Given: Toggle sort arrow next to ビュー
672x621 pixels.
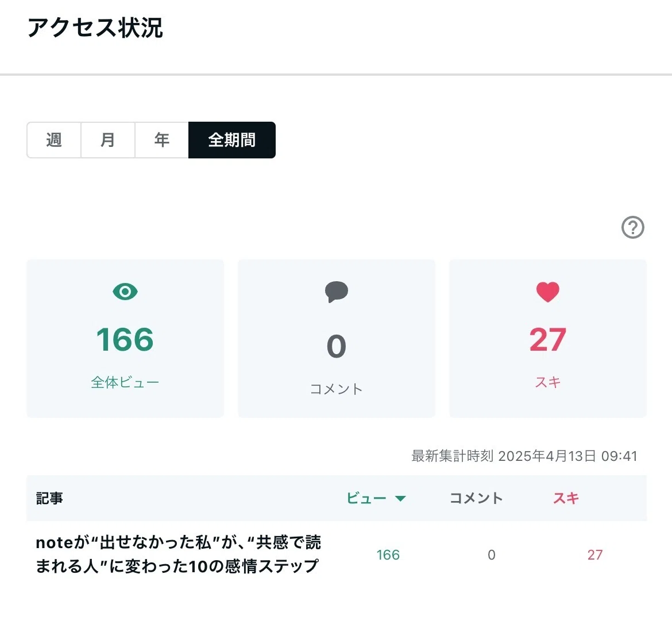Looking at the screenshot, I should tap(400, 499).
